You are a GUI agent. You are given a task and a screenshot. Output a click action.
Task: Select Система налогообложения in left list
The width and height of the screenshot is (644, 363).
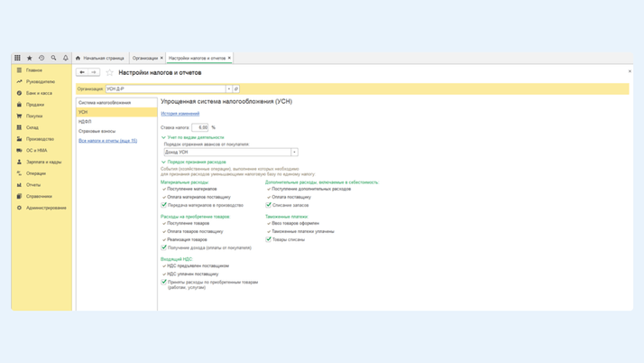pos(116,103)
